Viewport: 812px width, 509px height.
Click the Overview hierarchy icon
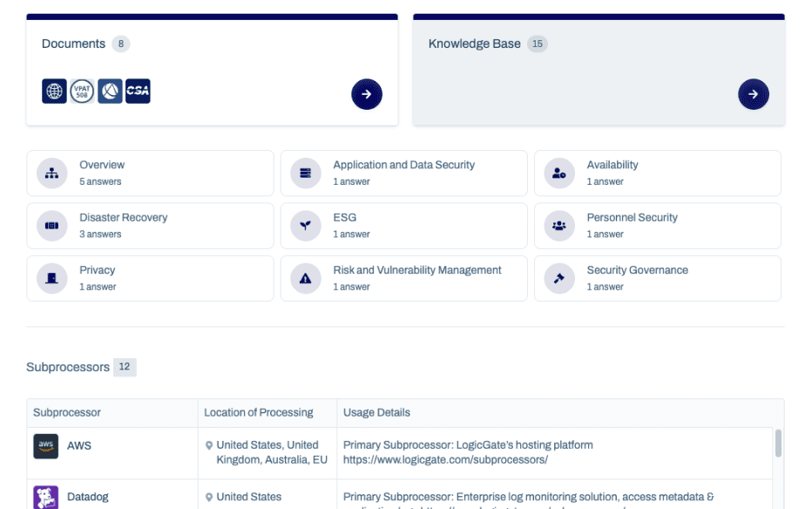(51, 173)
